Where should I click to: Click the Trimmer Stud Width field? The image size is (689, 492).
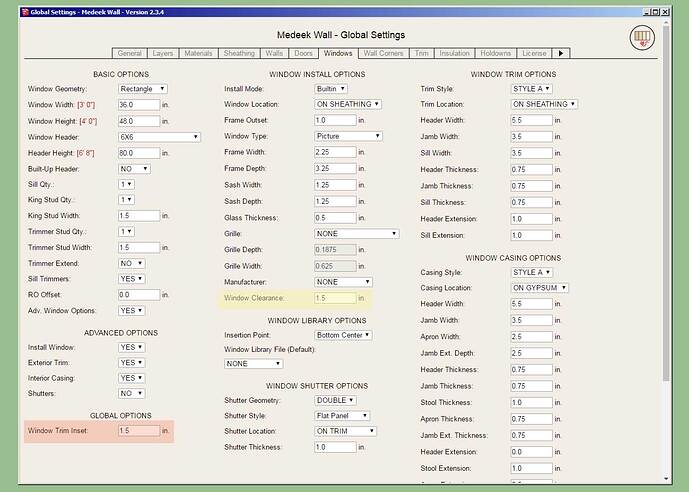pyautogui.click(x=139, y=247)
